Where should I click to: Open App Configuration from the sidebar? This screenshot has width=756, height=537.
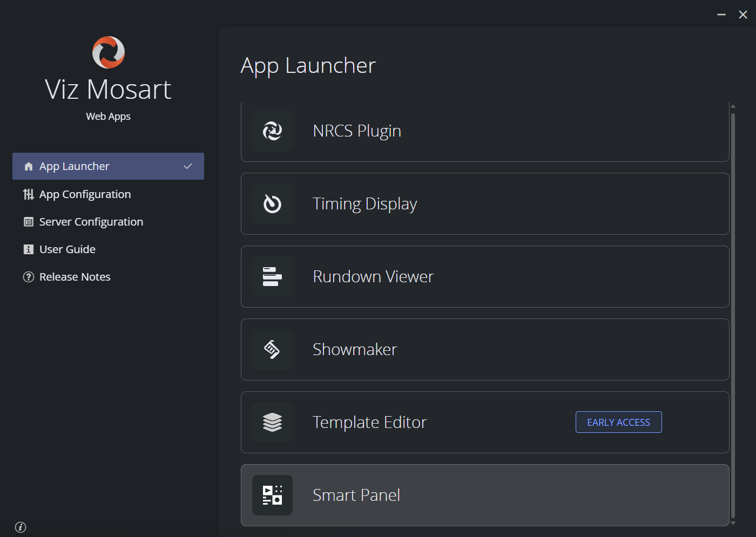[x=108, y=194]
